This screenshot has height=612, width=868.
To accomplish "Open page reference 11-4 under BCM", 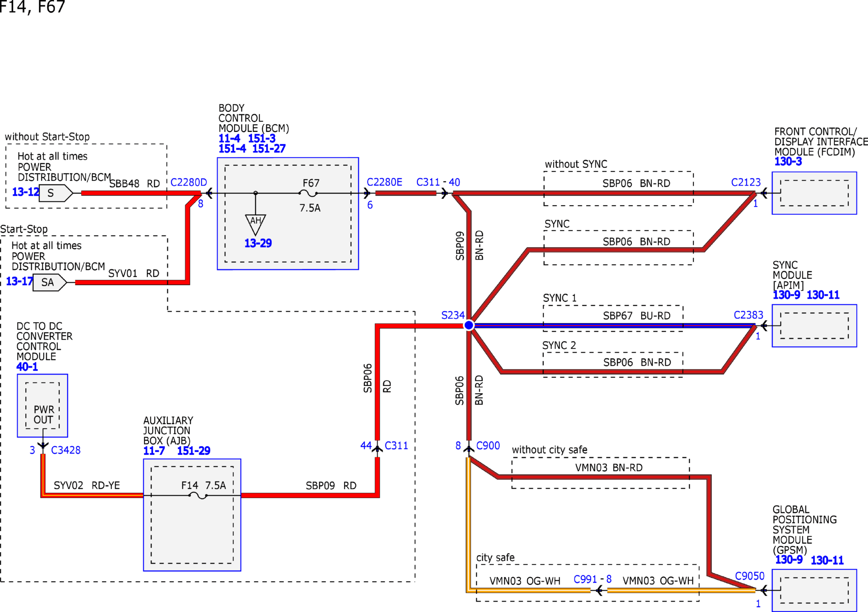I will tap(229, 139).
